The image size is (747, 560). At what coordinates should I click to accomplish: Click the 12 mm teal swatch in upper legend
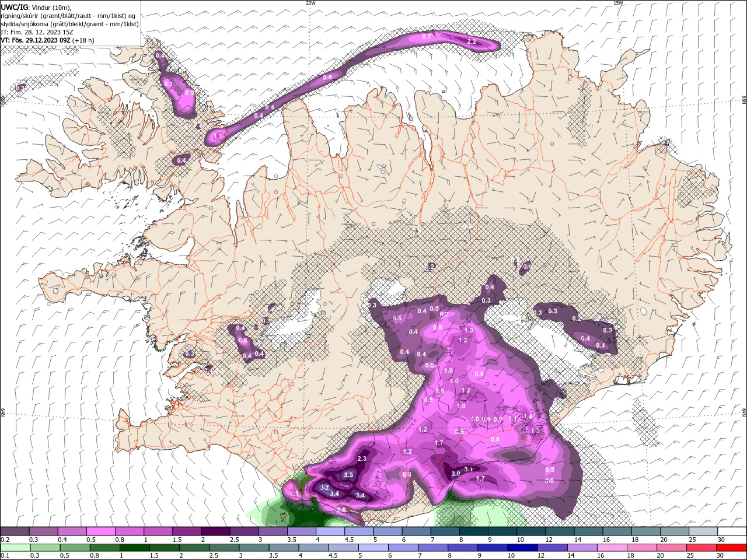(x=560, y=531)
